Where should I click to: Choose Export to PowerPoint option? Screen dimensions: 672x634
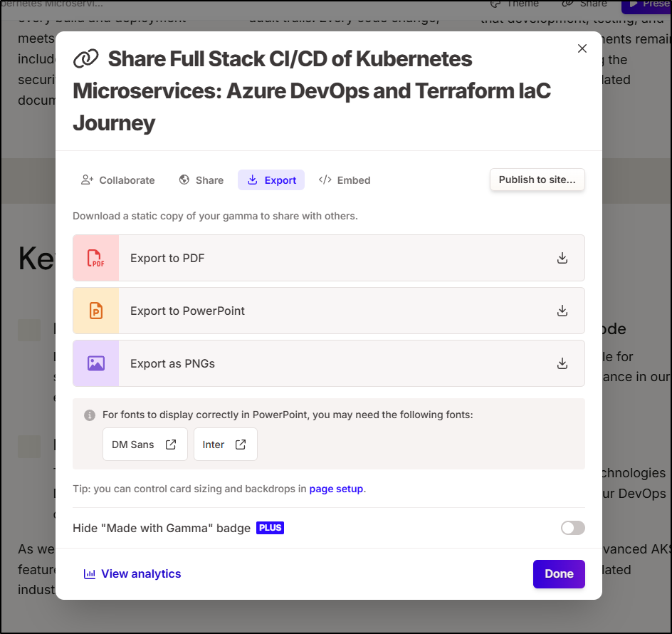click(x=329, y=311)
